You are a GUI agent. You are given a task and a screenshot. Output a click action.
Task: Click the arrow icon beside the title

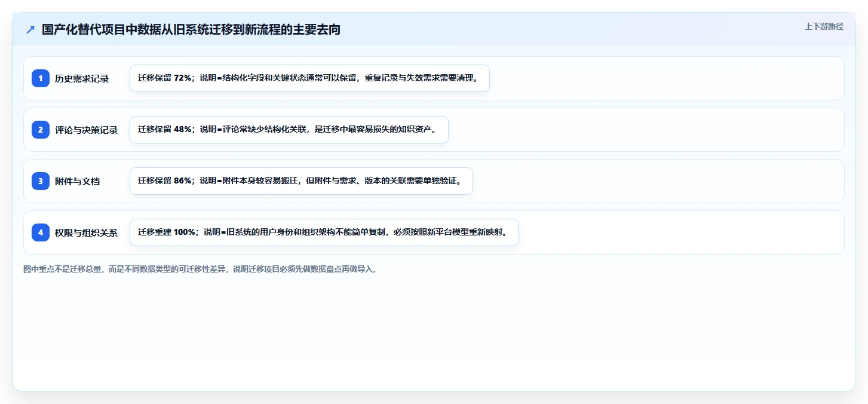30,30
